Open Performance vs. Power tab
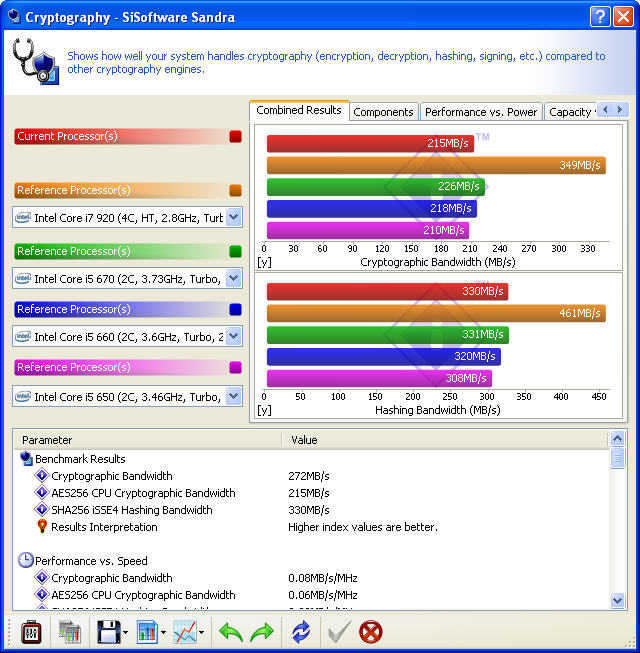Screen dimensions: 640x653 (481, 112)
